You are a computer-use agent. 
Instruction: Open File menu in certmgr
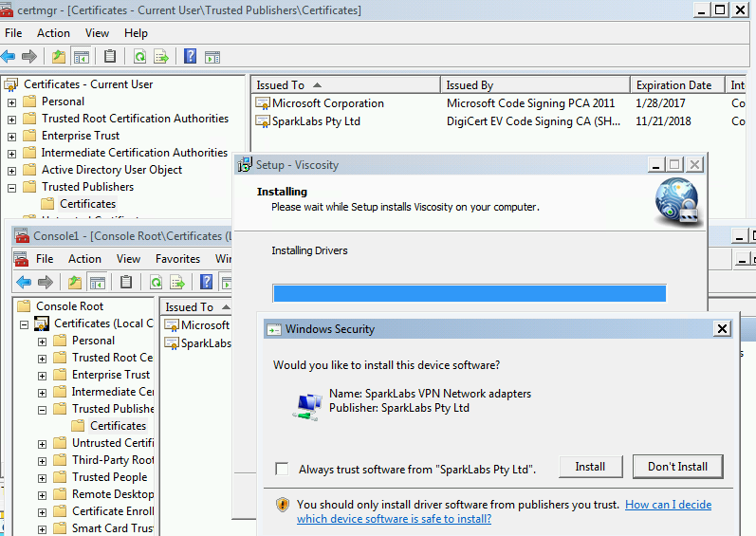(13, 33)
